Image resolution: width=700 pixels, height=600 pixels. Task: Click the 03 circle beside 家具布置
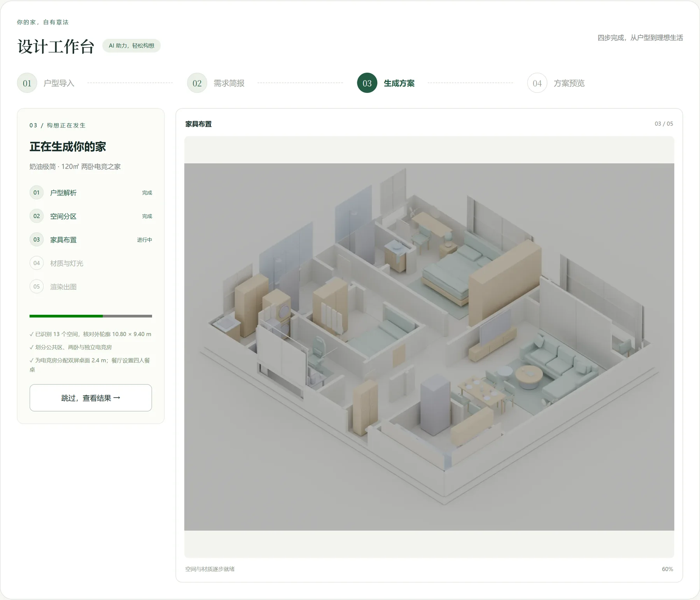[x=37, y=240]
